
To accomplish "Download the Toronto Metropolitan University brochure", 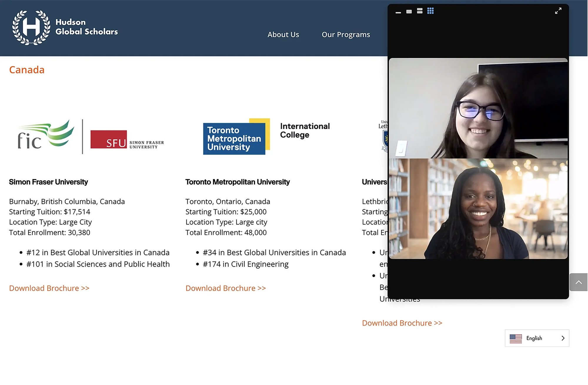I will [225, 288].
